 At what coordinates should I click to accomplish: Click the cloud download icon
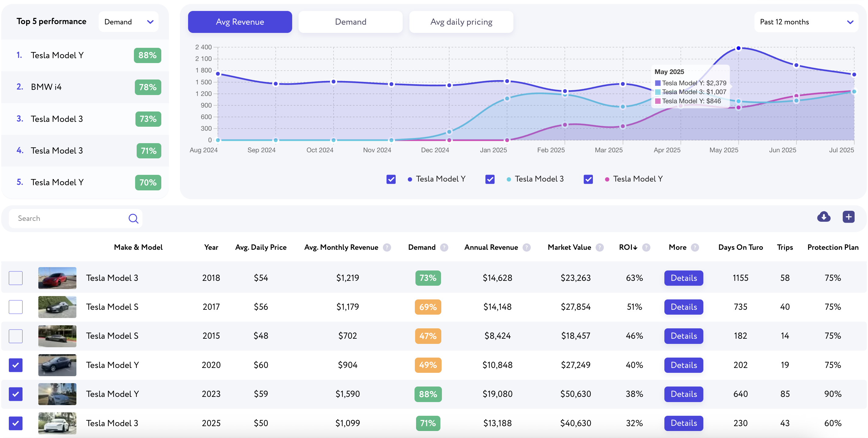pyautogui.click(x=824, y=217)
